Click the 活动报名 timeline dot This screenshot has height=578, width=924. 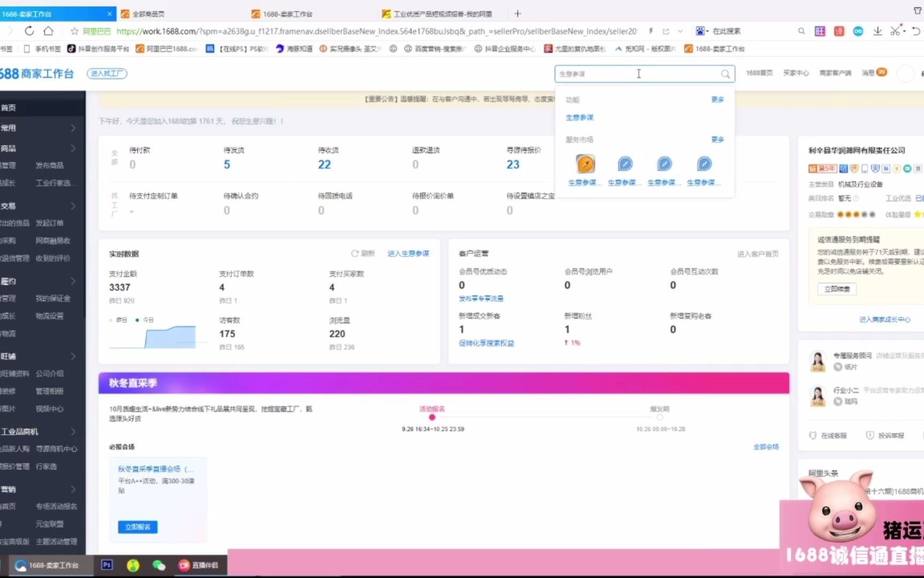point(432,417)
